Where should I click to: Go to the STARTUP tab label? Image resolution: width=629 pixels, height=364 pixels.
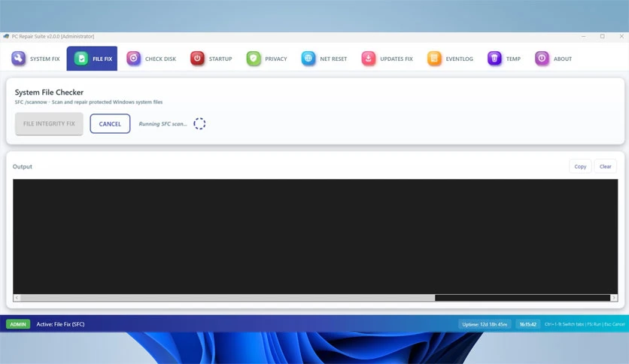(x=220, y=59)
